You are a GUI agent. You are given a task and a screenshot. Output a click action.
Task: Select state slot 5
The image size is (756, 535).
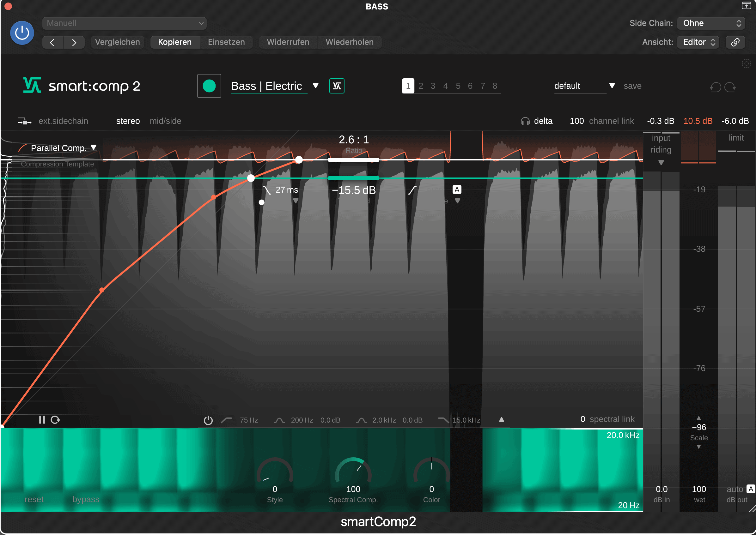tap(458, 86)
